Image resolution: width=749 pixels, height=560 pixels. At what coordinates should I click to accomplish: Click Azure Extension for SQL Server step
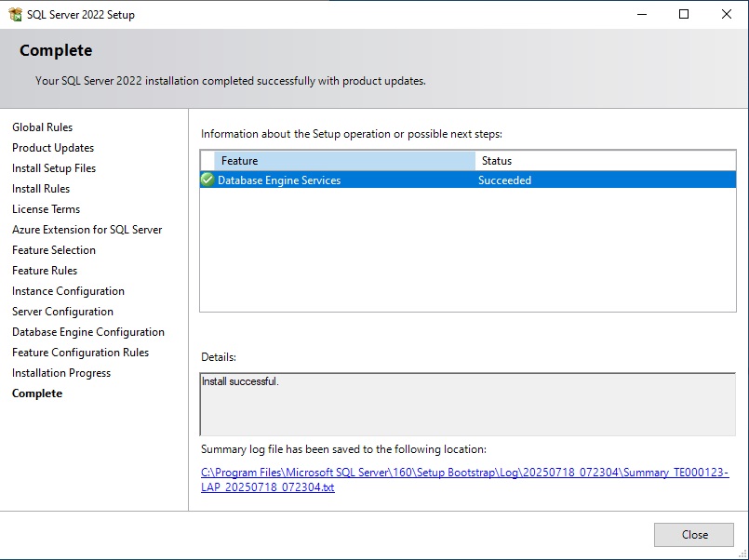[87, 230]
